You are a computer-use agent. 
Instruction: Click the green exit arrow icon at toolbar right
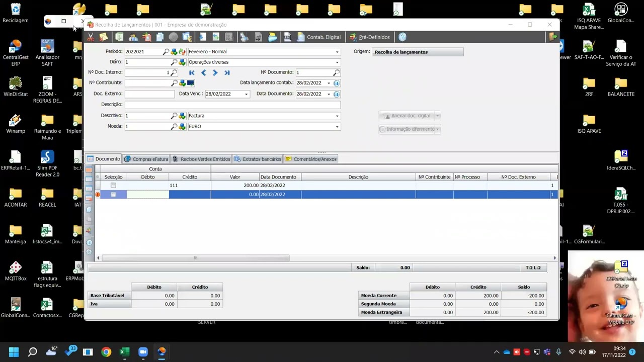[x=553, y=37]
